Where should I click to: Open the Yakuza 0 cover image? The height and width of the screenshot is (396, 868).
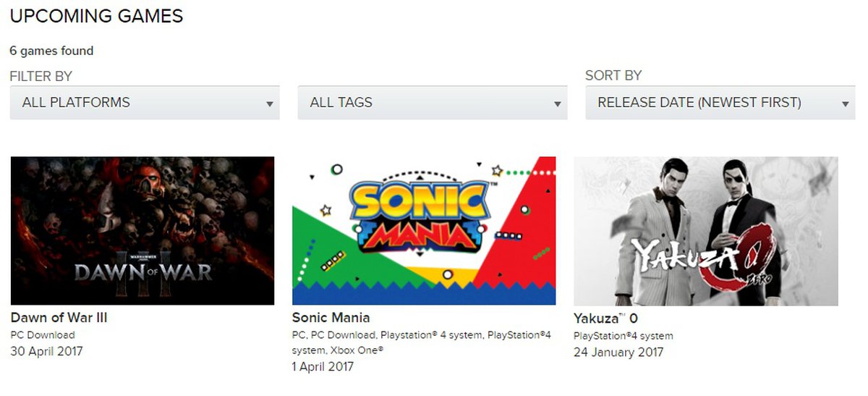[x=706, y=230]
